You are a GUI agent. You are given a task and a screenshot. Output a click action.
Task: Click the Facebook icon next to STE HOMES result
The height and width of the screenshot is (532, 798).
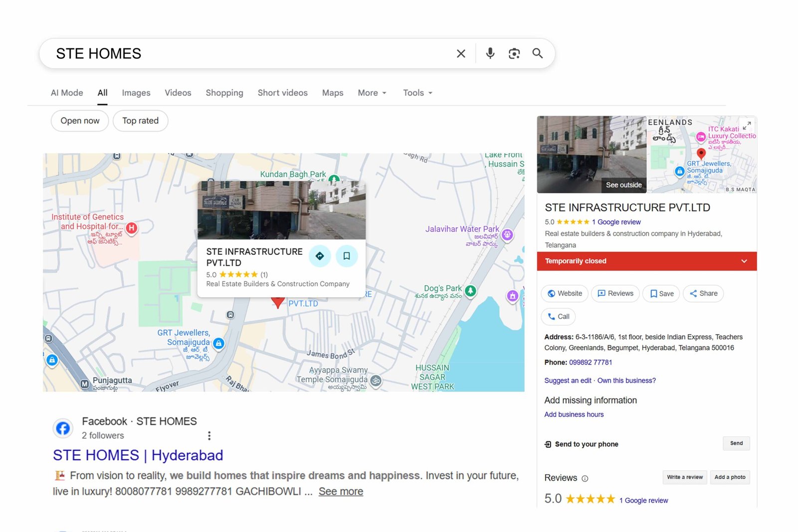[x=63, y=428]
